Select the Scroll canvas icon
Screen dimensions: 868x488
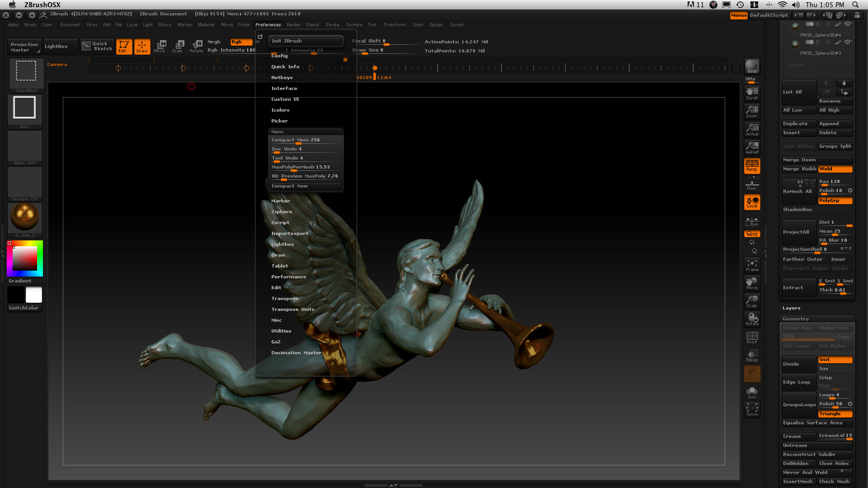click(752, 93)
